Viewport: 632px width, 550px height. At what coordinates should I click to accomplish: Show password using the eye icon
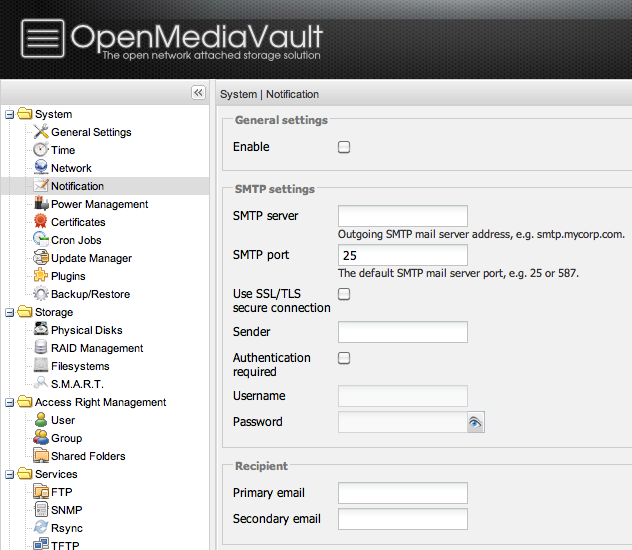point(475,423)
